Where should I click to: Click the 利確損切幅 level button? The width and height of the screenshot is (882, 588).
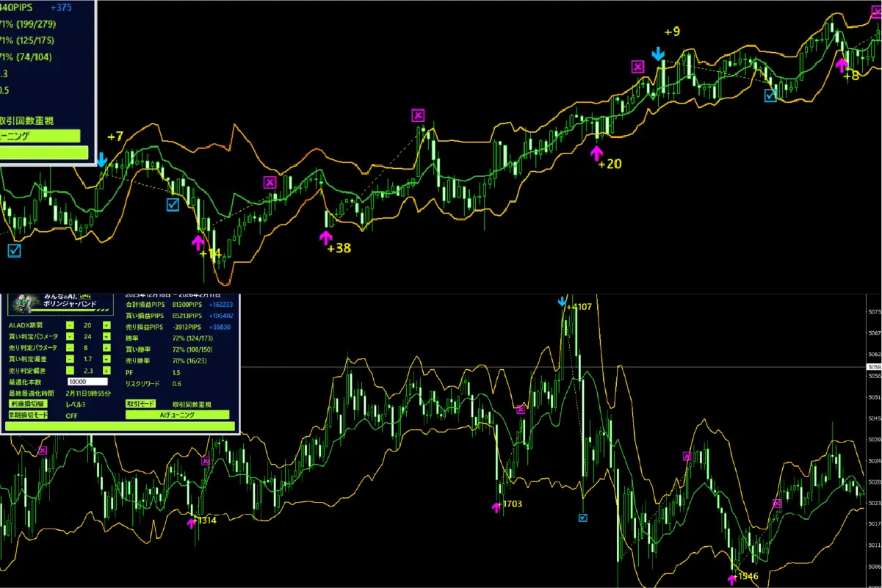point(28,404)
